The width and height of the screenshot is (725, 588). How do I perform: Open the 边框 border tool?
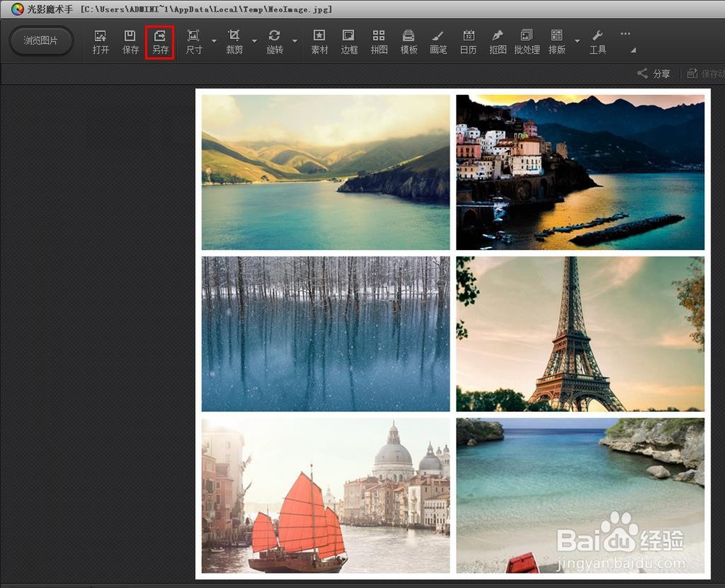pyautogui.click(x=349, y=42)
